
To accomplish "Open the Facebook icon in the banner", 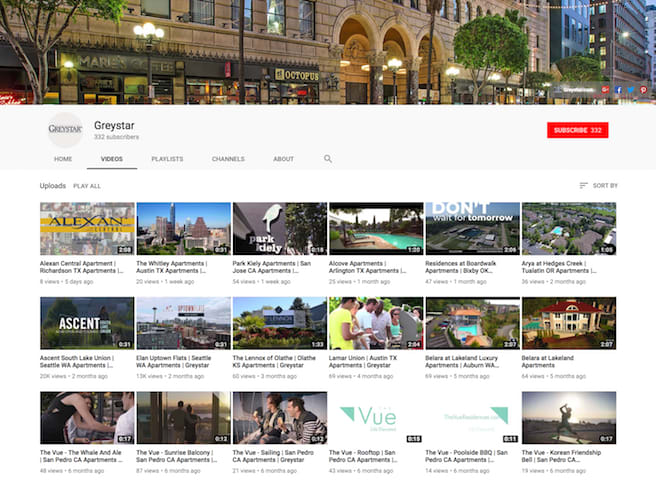I will coord(618,90).
